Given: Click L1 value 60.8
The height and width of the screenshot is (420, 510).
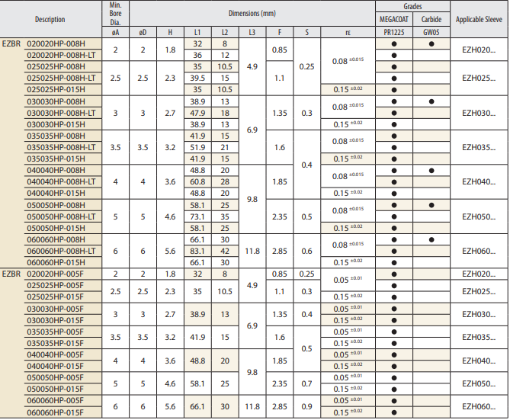Looking at the screenshot, I should (197, 181).
